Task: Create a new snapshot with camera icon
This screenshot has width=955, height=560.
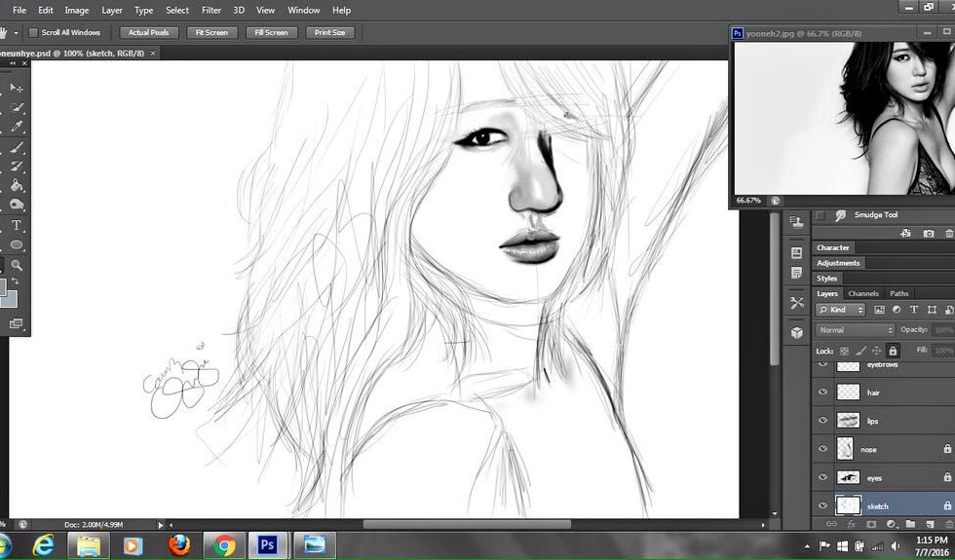Action: point(928,234)
